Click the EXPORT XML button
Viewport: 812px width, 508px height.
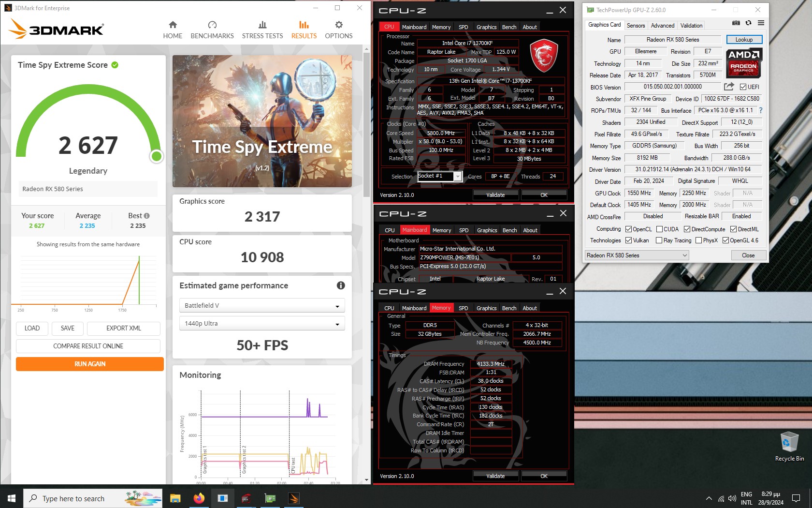[124, 328]
